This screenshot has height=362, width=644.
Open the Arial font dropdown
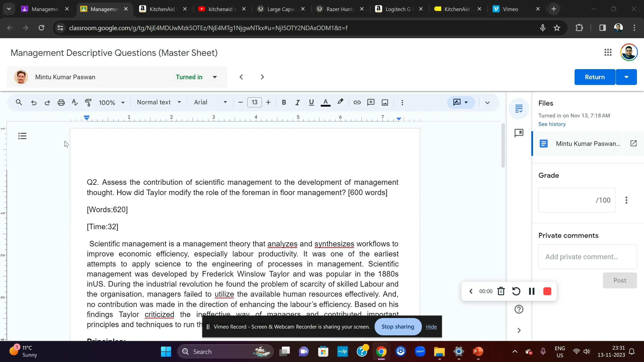(210, 102)
